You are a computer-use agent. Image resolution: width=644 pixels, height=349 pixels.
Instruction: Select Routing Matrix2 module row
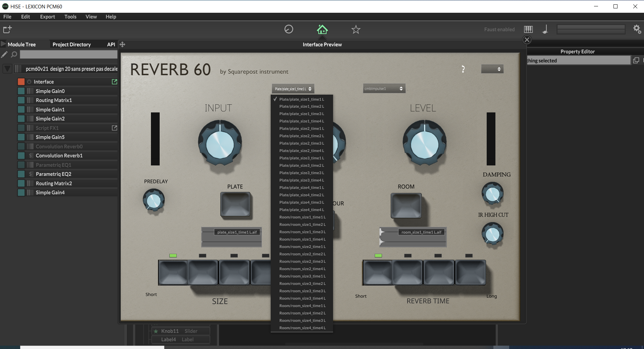tap(67, 183)
